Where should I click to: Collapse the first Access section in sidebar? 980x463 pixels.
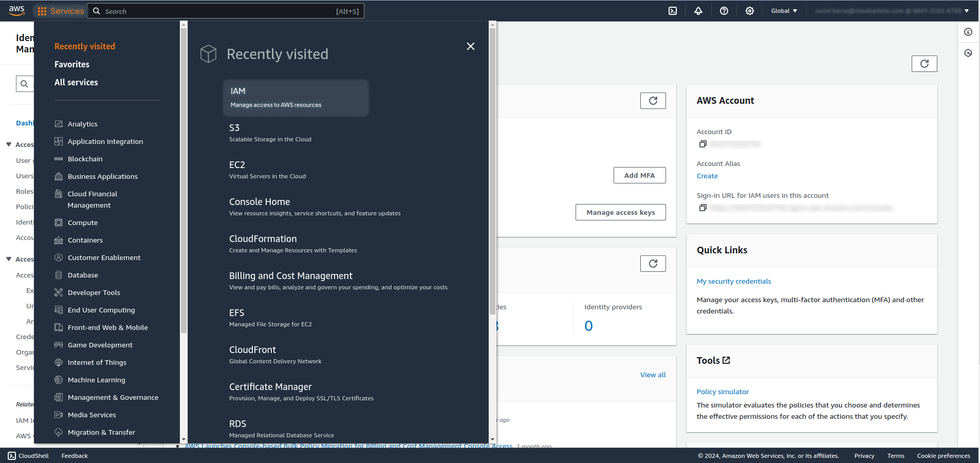pos(9,144)
